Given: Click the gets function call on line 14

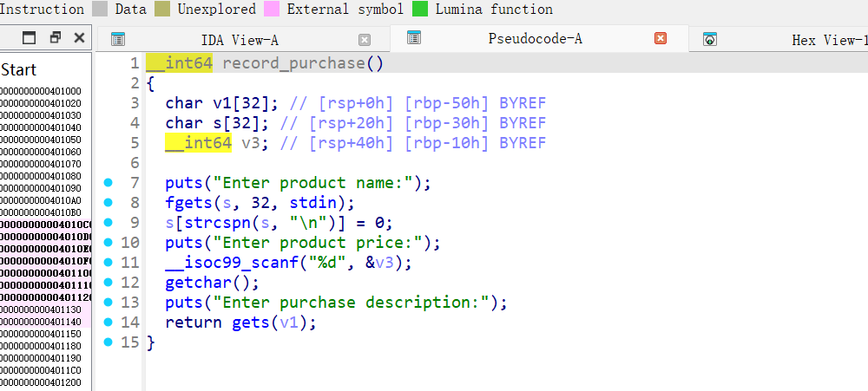Looking at the screenshot, I should [x=250, y=323].
